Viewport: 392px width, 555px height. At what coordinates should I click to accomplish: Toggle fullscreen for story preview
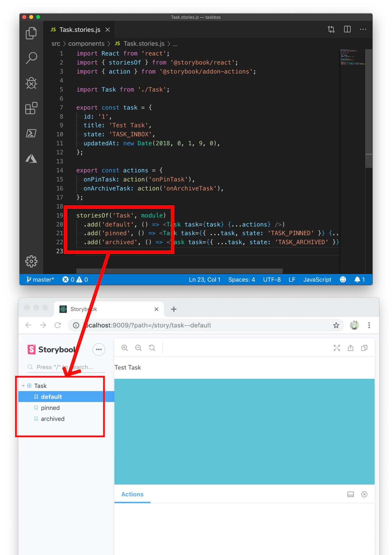point(337,348)
